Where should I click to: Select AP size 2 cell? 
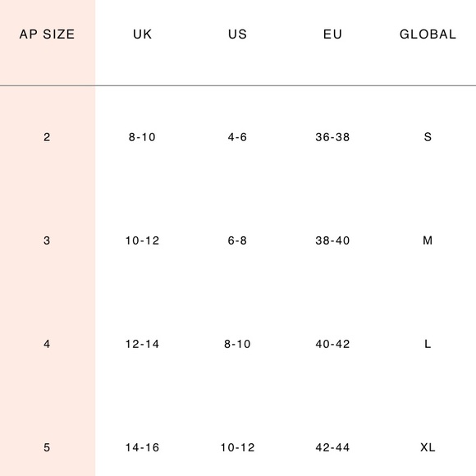tap(47, 137)
